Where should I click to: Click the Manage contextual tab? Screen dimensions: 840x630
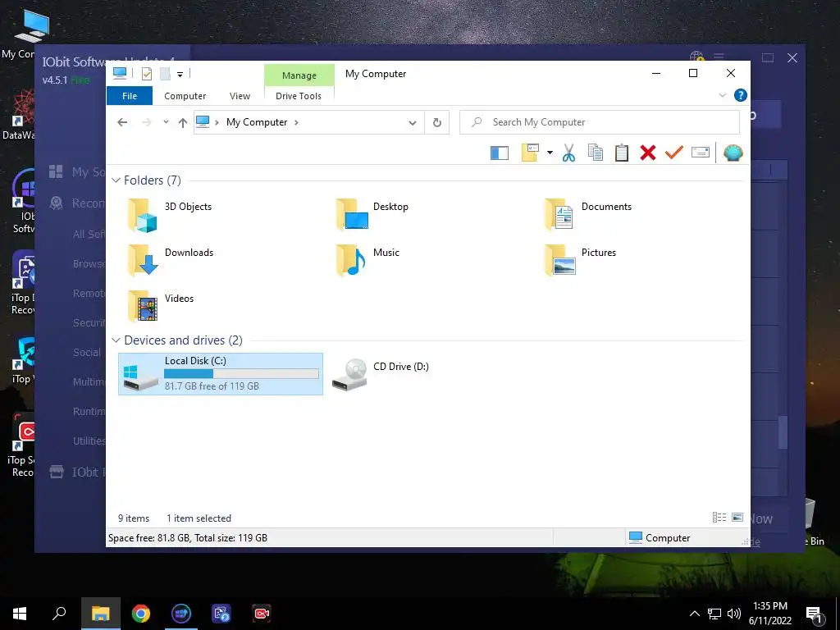click(x=299, y=75)
